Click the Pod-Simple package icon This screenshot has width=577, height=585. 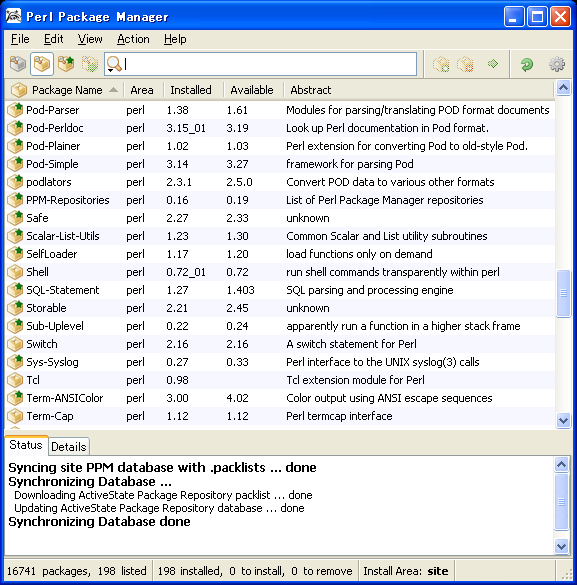pyautogui.click(x=15, y=163)
